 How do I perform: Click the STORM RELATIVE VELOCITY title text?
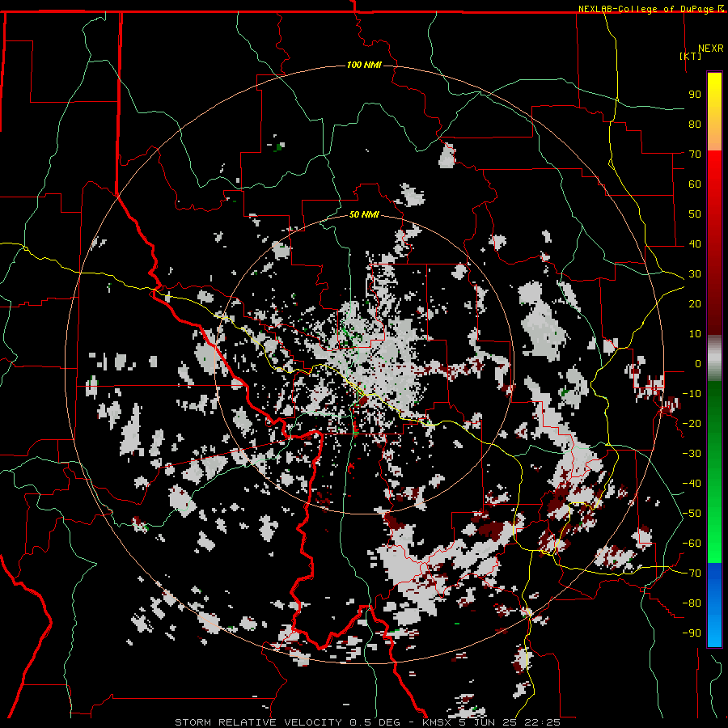[x=256, y=722]
